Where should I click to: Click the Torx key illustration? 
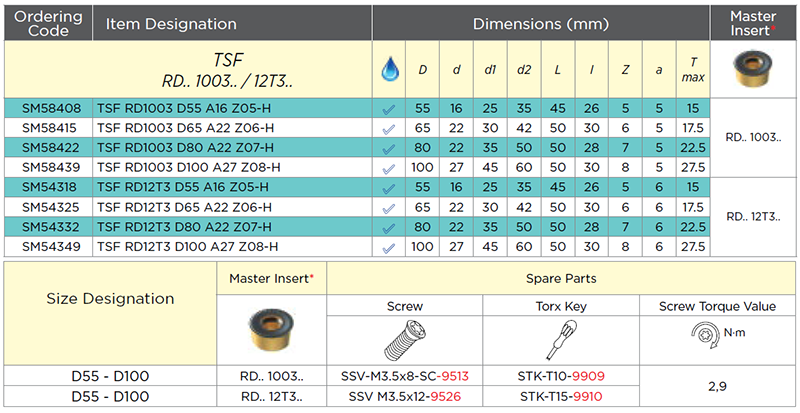pos(553,342)
